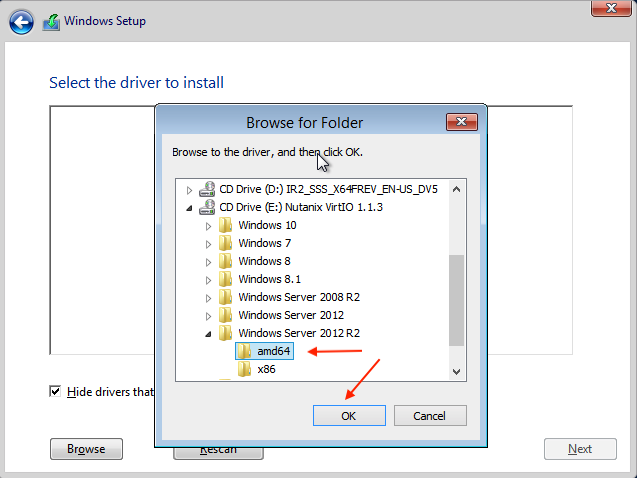The height and width of the screenshot is (478, 637).
Task: Close the Windows Setup window
Action: pos(611,8)
